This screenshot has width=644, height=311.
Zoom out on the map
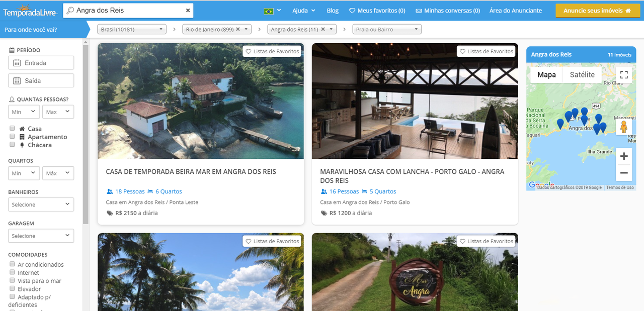coord(624,173)
